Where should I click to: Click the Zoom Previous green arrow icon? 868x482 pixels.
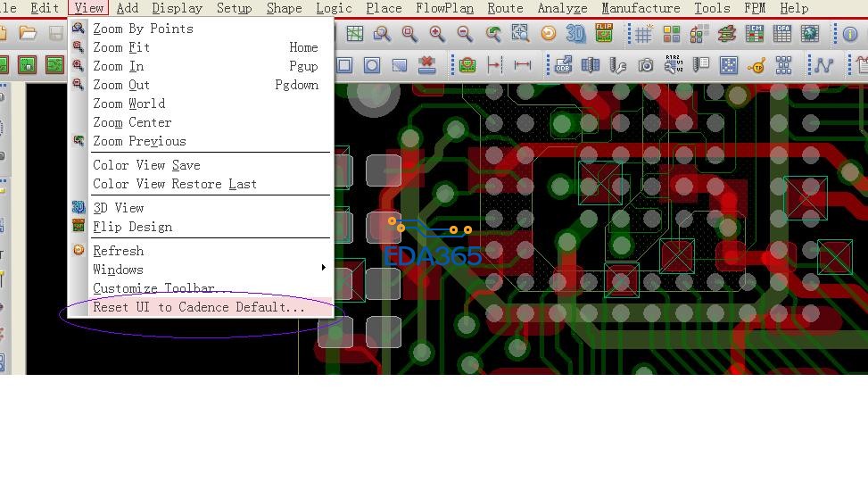coord(492,34)
